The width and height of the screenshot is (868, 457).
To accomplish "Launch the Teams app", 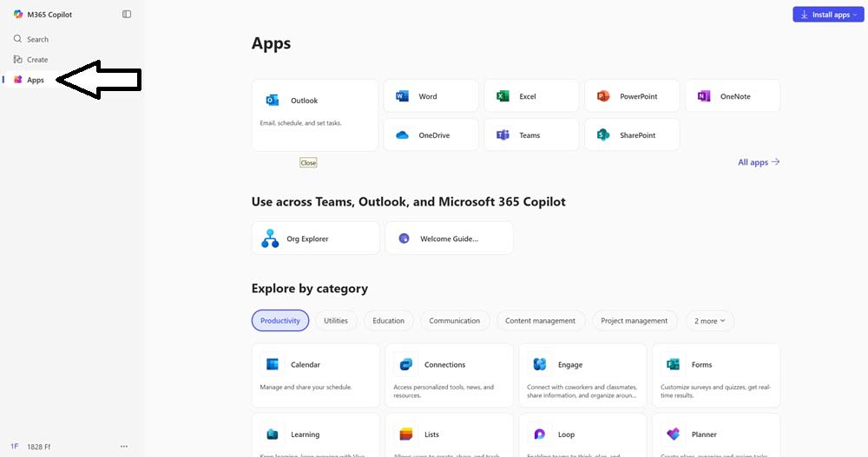I will click(x=530, y=135).
